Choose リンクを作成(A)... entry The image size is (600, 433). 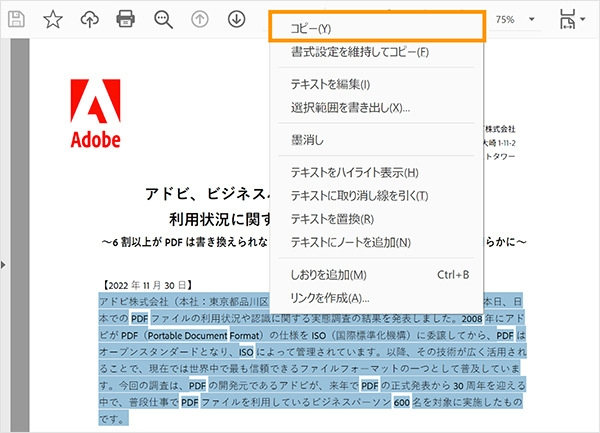coord(377,298)
